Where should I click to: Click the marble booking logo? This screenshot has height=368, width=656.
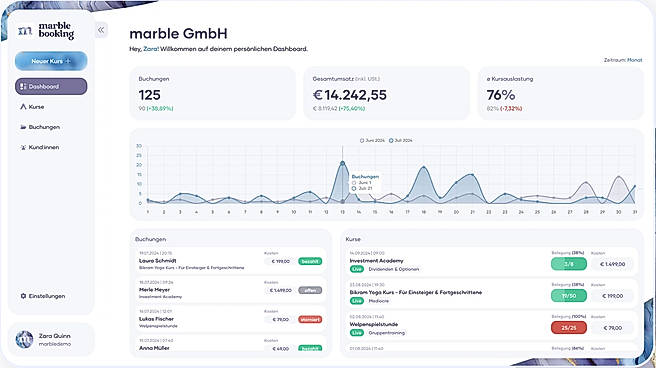pos(46,31)
